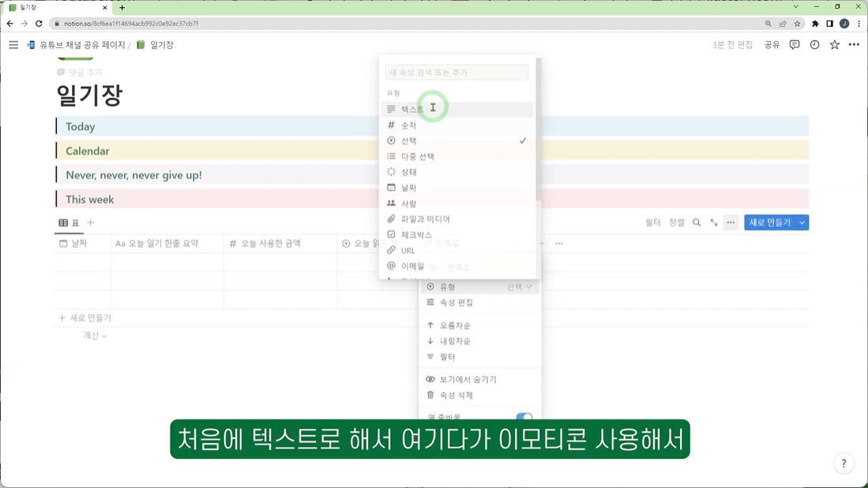The image size is (868, 488).
Task: Select the 다중 선택 property type
Action: pos(459,156)
